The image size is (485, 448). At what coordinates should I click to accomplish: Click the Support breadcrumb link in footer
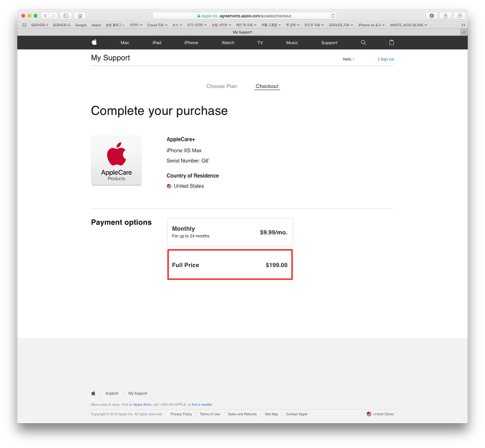click(111, 393)
